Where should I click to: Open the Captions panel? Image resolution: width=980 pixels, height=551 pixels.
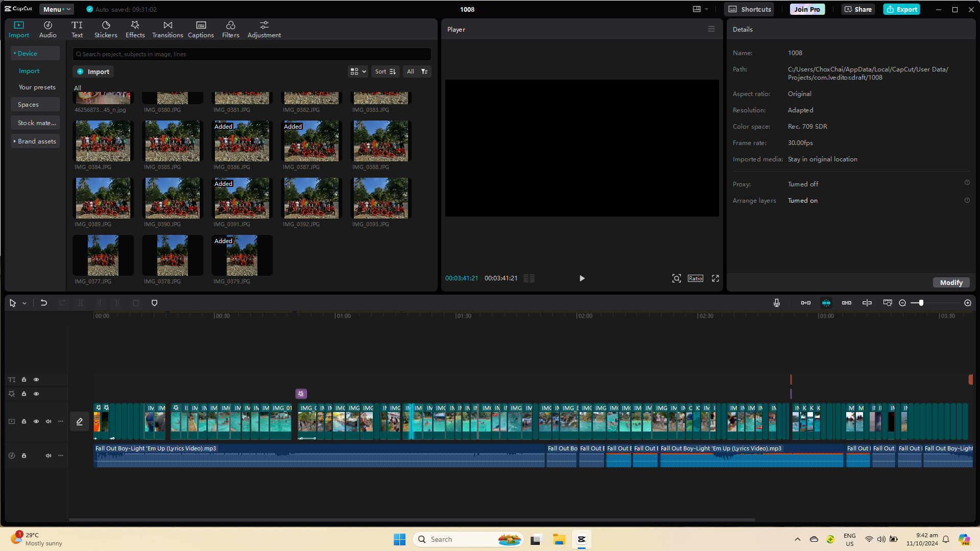coord(201,29)
